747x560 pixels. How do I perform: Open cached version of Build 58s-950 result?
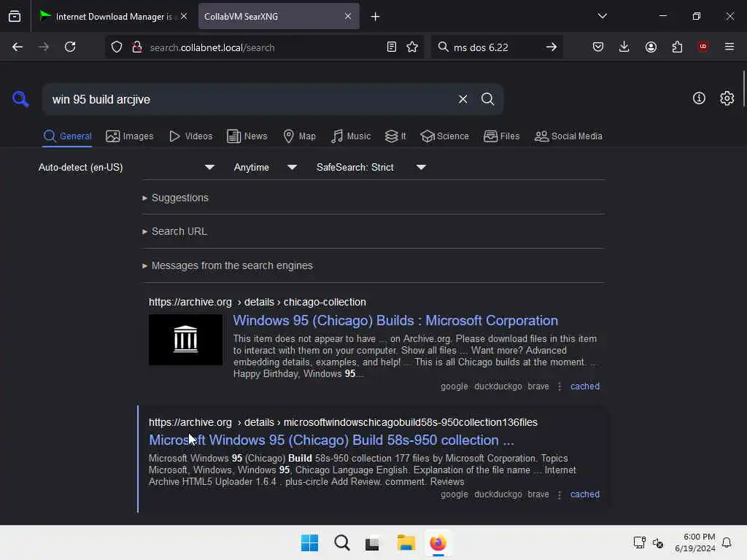(584, 494)
